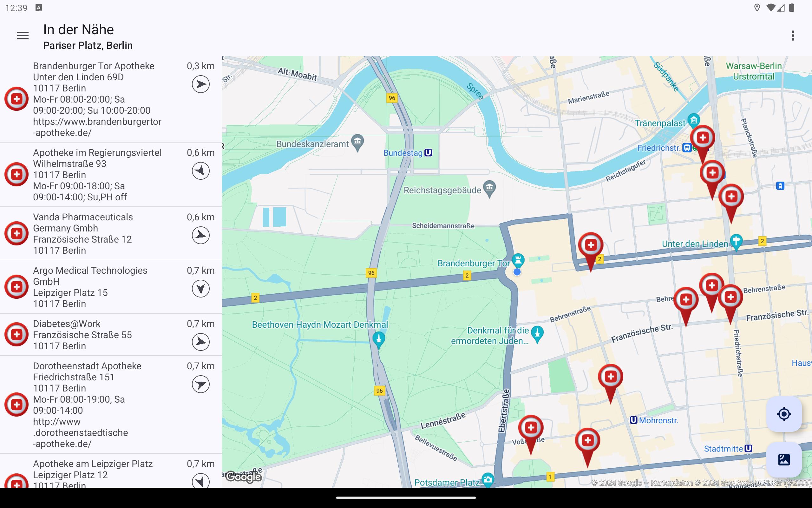The height and width of the screenshot is (508, 812).
Task: Tap 'Friedrichstraße 151' address text
Action: 74,377
